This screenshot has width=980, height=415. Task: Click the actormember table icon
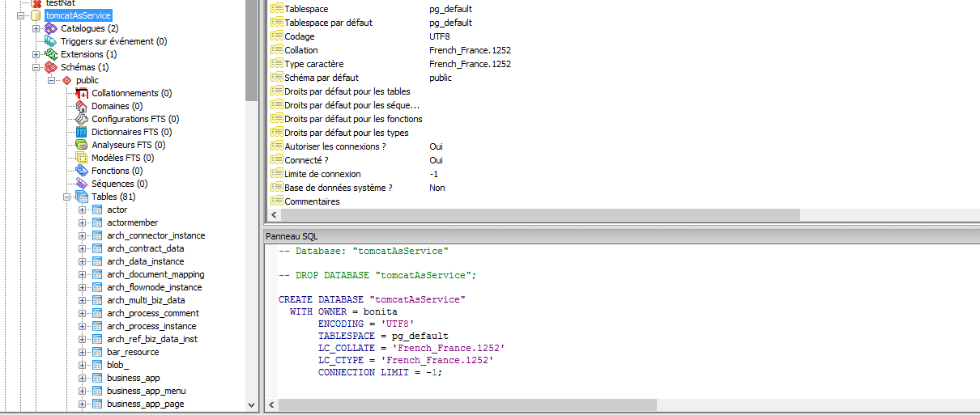click(x=97, y=222)
